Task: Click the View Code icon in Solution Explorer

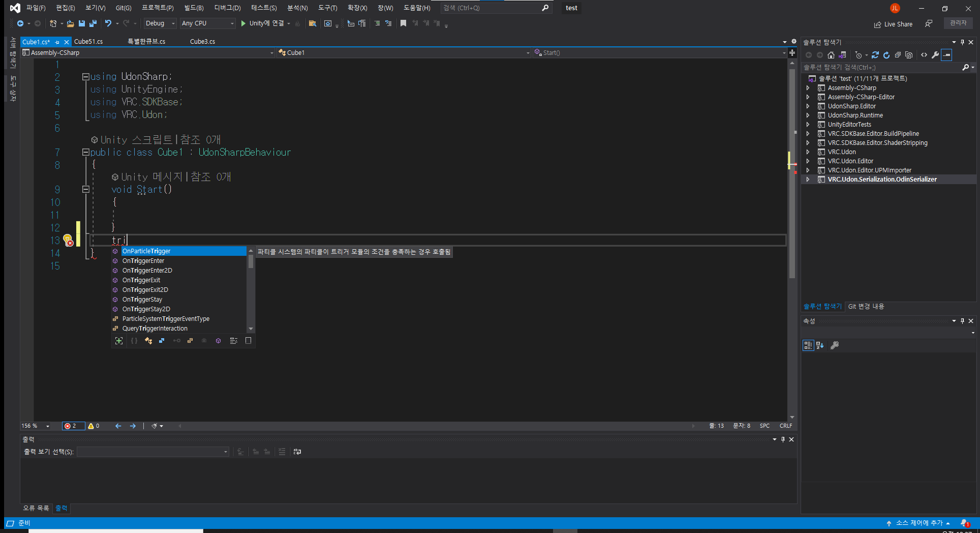Action: (924, 55)
